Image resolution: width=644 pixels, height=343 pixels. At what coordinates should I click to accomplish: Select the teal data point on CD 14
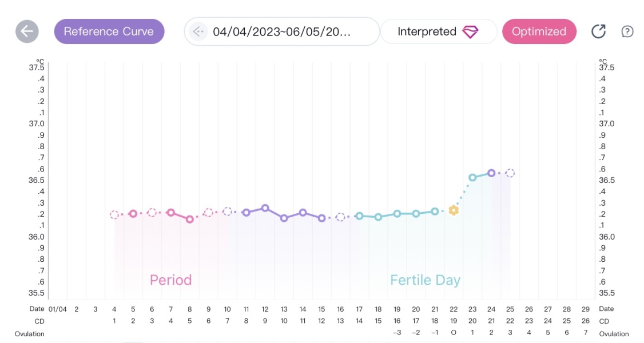[359, 216]
